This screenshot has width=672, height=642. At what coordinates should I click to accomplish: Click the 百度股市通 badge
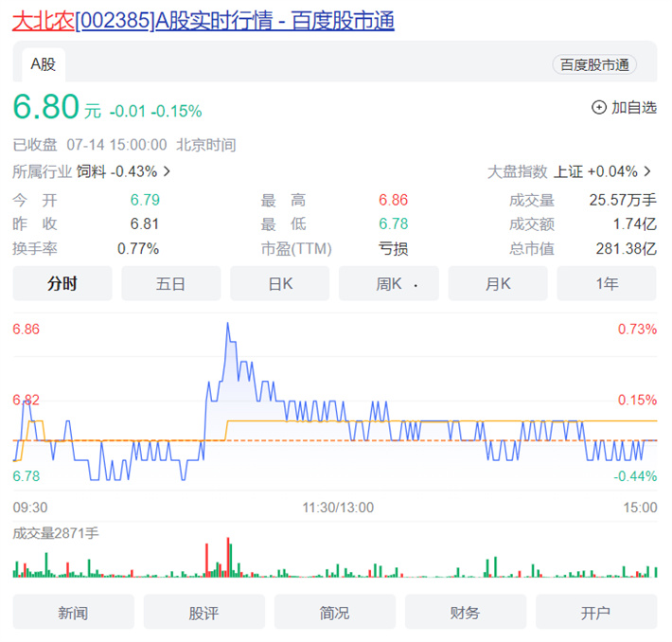(593, 64)
